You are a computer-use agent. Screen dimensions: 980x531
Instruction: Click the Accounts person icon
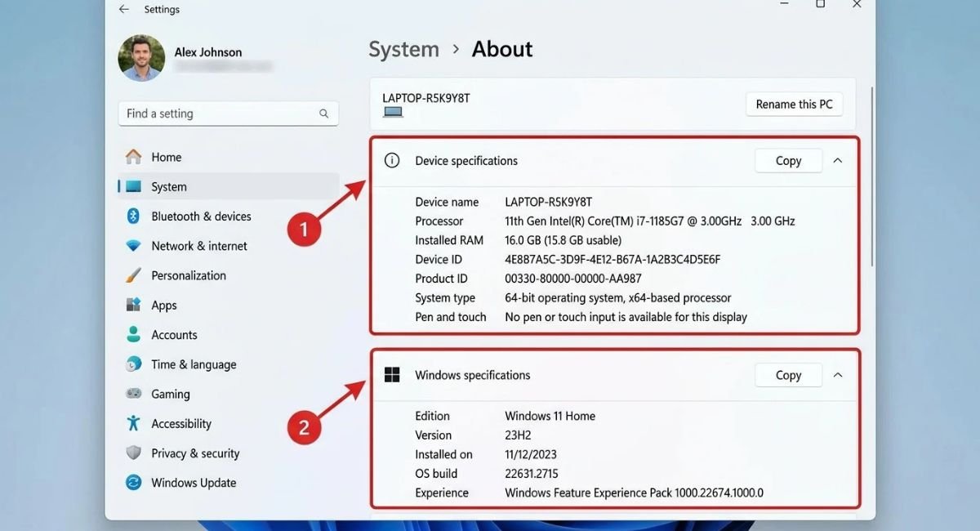point(133,334)
